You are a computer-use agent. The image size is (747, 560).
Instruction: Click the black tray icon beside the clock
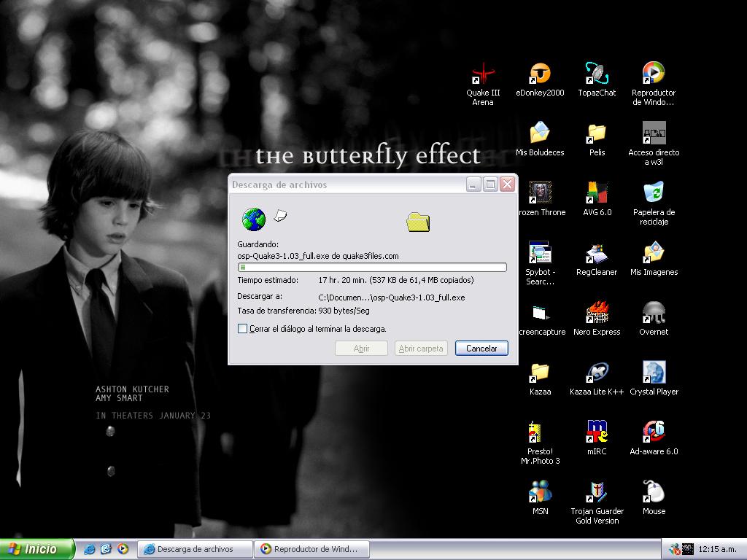[x=687, y=549]
